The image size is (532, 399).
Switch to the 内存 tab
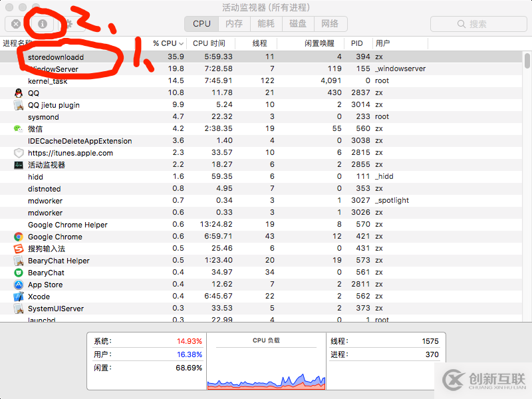point(234,24)
